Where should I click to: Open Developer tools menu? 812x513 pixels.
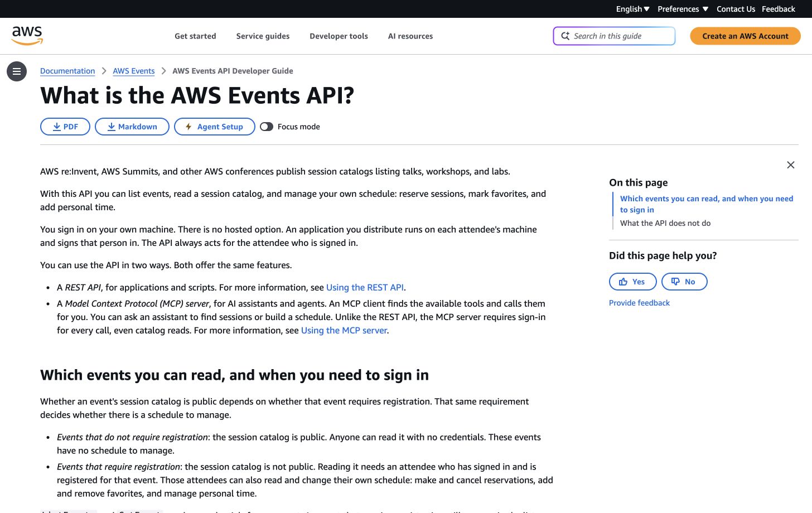tap(339, 36)
